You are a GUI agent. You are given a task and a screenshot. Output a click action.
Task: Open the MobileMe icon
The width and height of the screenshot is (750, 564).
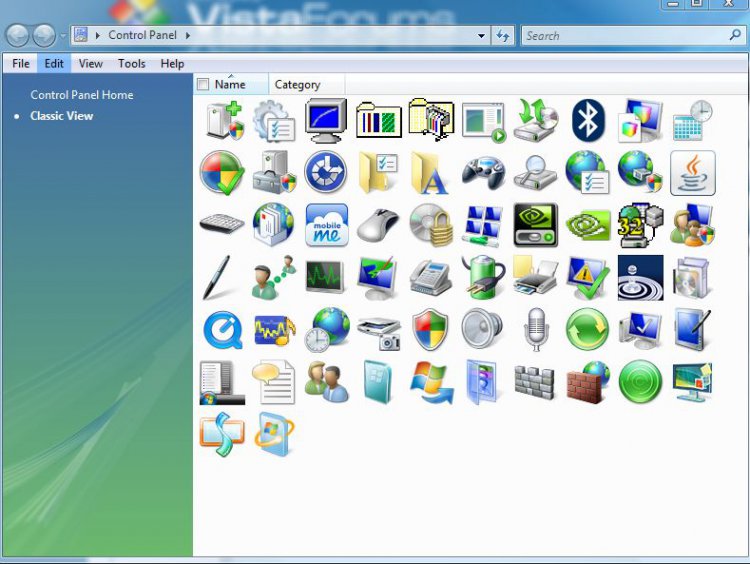327,225
